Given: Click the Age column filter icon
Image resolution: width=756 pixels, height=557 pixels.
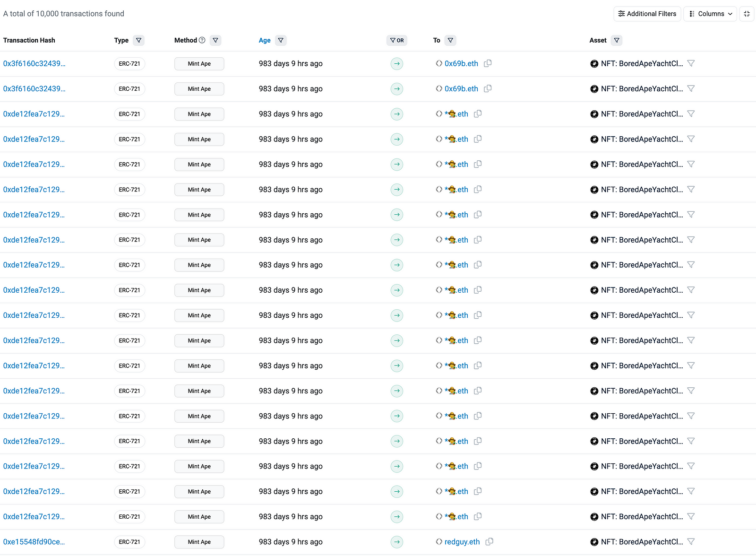Looking at the screenshot, I should pyautogui.click(x=281, y=41).
